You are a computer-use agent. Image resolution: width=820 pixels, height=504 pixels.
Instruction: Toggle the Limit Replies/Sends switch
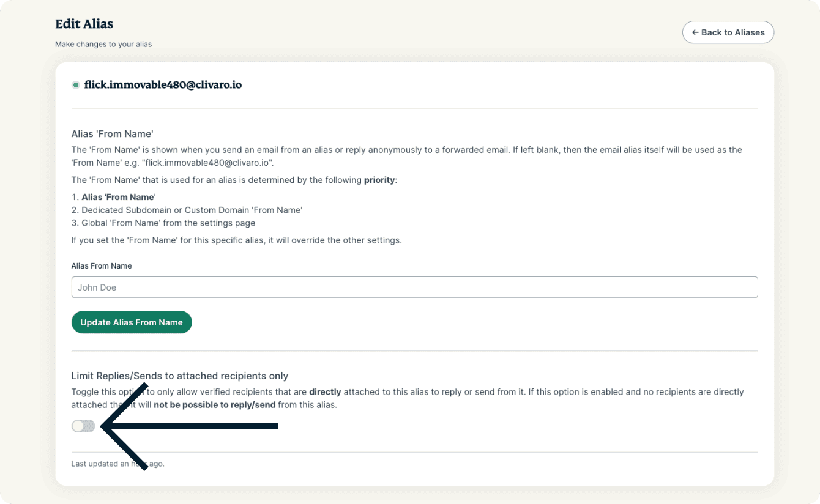click(83, 426)
